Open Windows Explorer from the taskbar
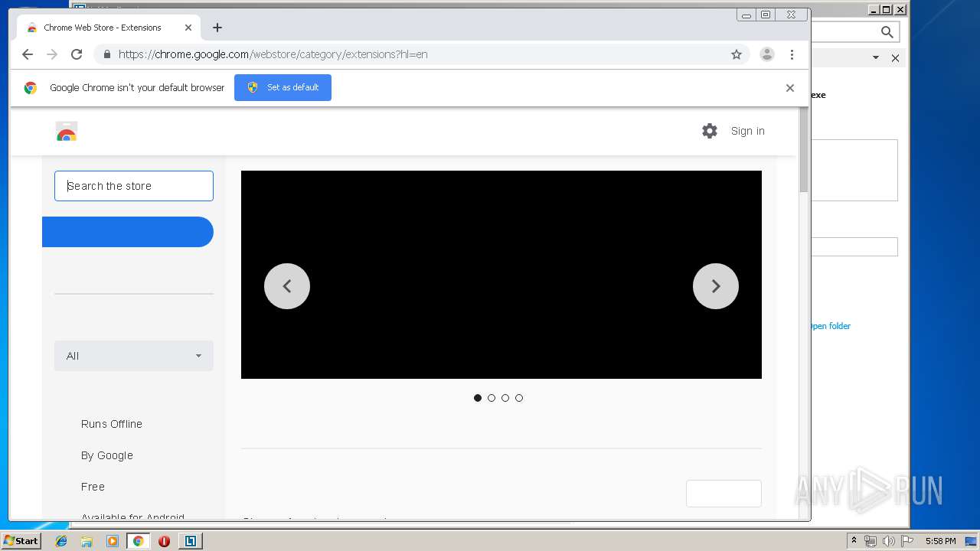The image size is (980, 551). tap(87, 541)
